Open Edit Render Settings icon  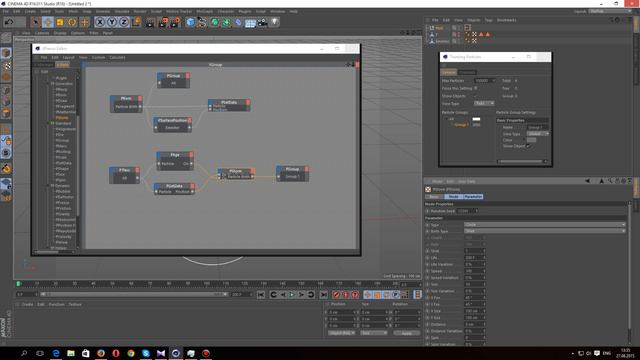point(176,22)
